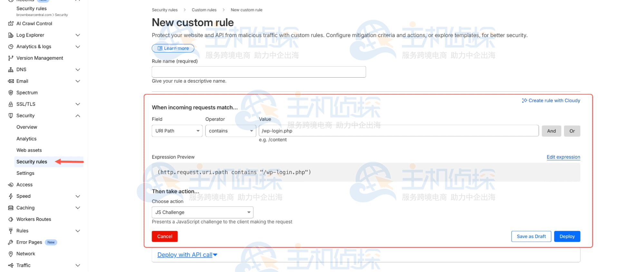
Task: Expand the Caching section chevron
Action: [x=78, y=208]
